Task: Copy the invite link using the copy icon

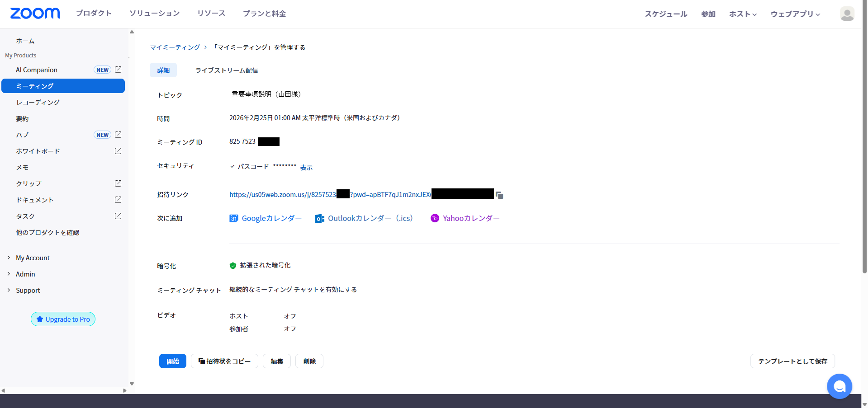Action: pyautogui.click(x=499, y=195)
